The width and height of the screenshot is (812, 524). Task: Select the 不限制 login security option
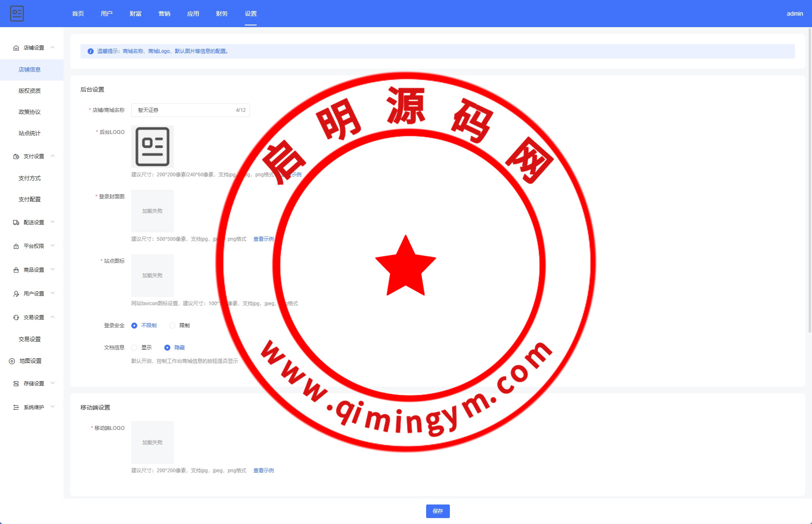point(134,326)
